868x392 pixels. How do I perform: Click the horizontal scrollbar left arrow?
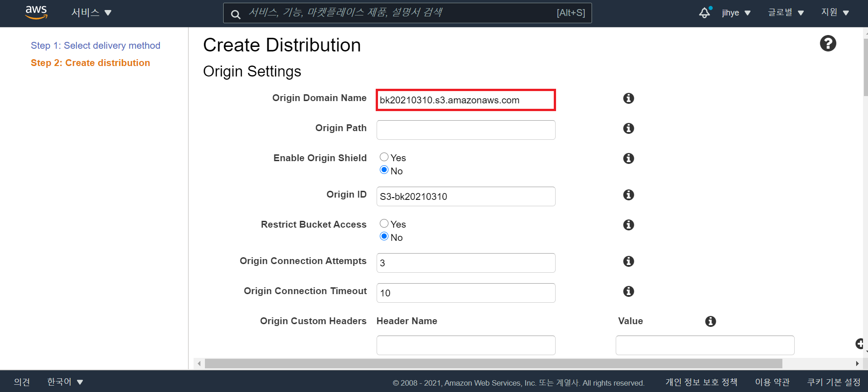(199, 363)
